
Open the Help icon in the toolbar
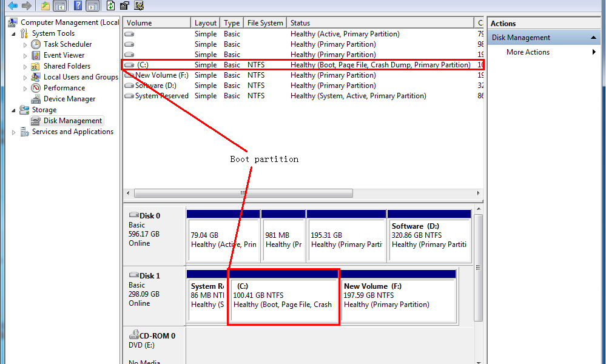coord(77,5)
